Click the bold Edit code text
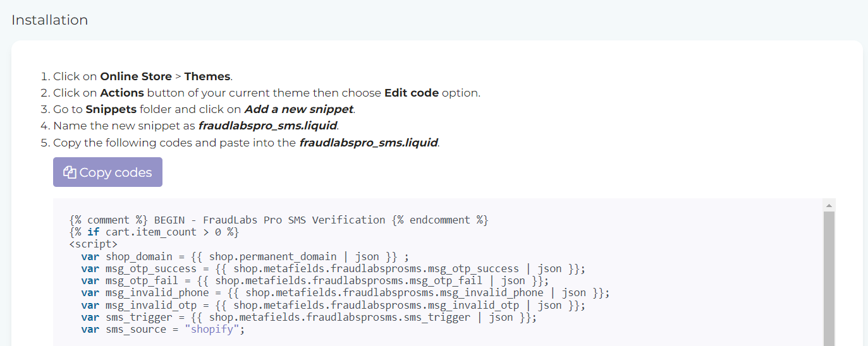The width and height of the screenshot is (868, 346). point(412,93)
